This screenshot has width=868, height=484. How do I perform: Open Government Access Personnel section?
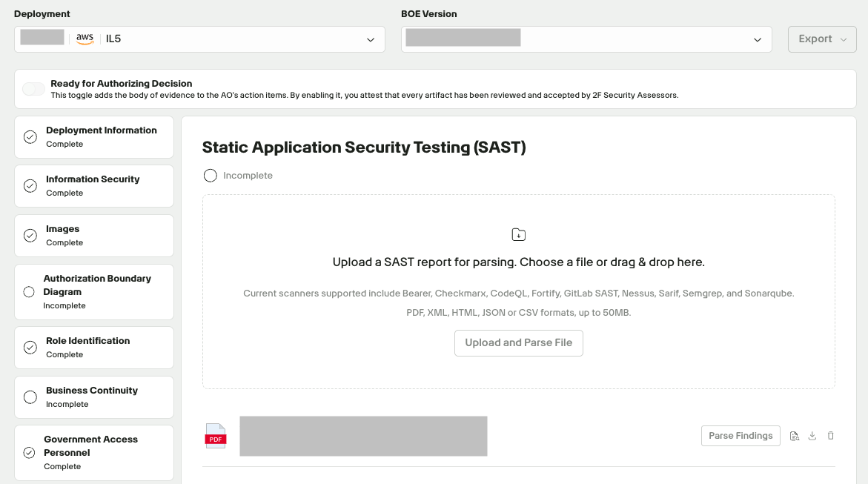(94, 452)
